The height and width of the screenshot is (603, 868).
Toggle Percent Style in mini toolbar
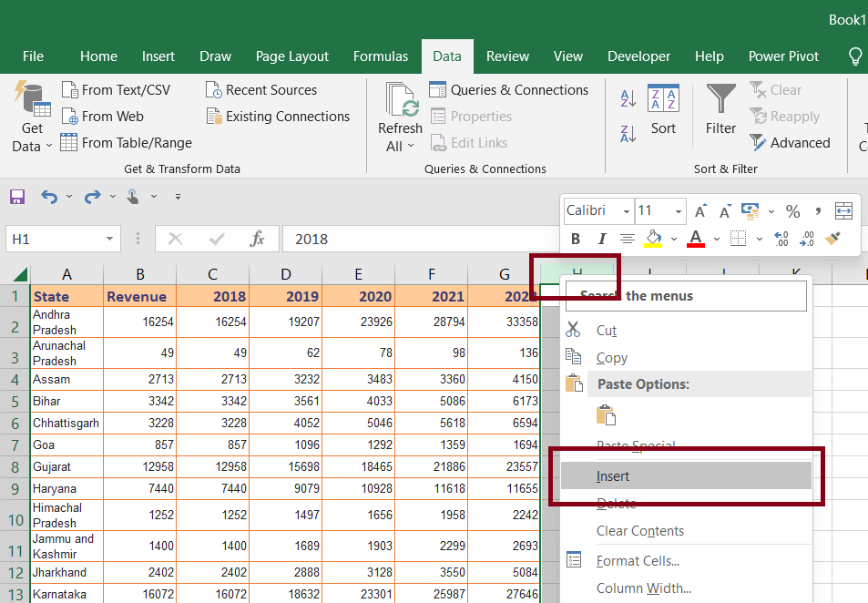[x=792, y=211]
